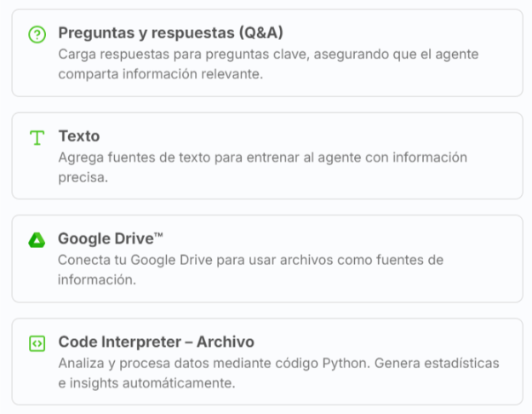Select the Preguntas y respuestas (Q&A) title
Image resolution: width=532 pixels, height=414 pixels.
[x=170, y=33]
